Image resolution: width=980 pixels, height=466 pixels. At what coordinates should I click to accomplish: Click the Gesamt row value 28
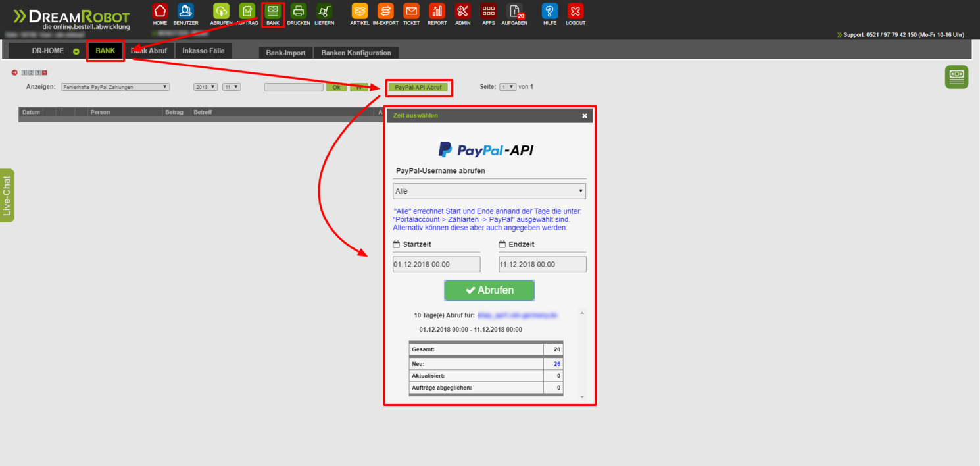[x=557, y=349]
